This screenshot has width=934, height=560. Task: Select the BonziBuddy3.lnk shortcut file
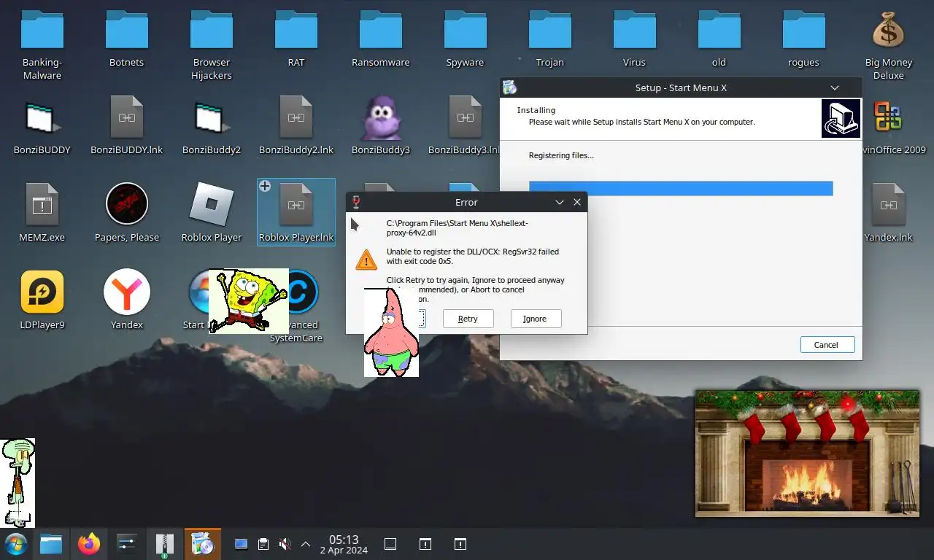466,117
